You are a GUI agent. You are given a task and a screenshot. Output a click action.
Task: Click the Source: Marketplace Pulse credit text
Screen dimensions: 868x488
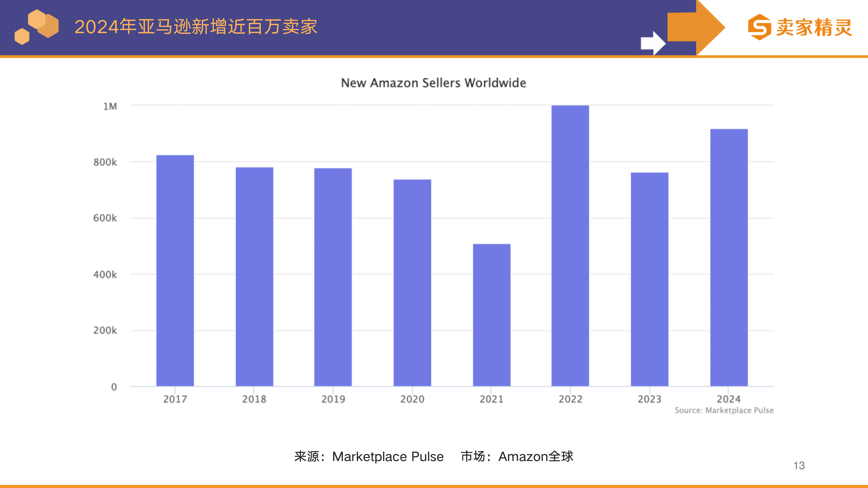tap(724, 410)
